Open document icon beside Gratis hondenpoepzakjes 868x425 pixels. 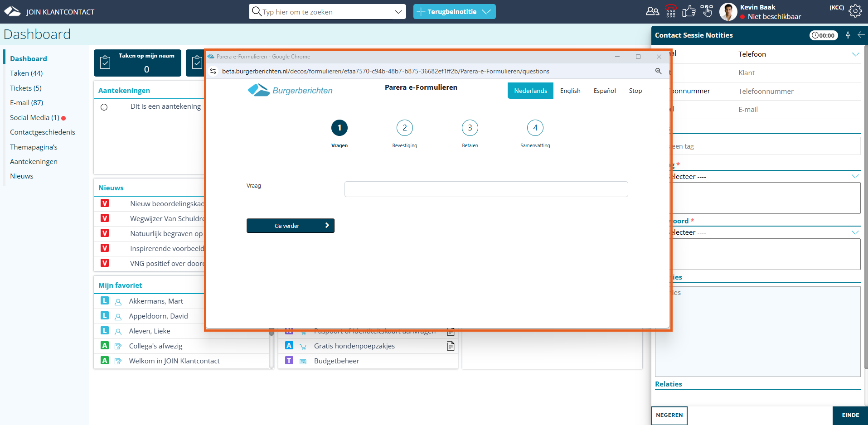450,346
